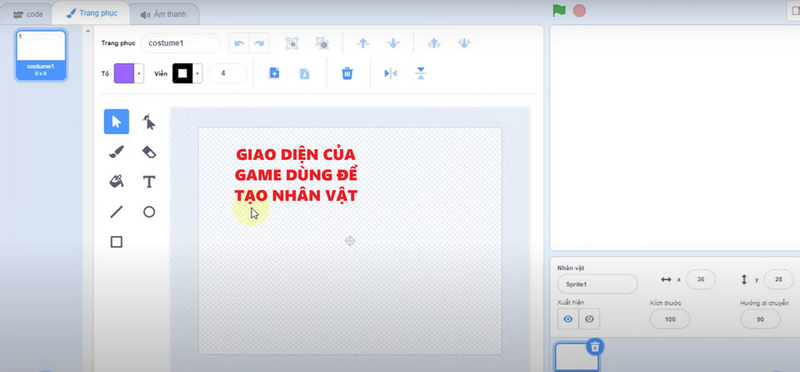Screen dimensions: 800x372
Task: Select the Sprite1 thumbnail in sprite list
Action: pos(577,357)
